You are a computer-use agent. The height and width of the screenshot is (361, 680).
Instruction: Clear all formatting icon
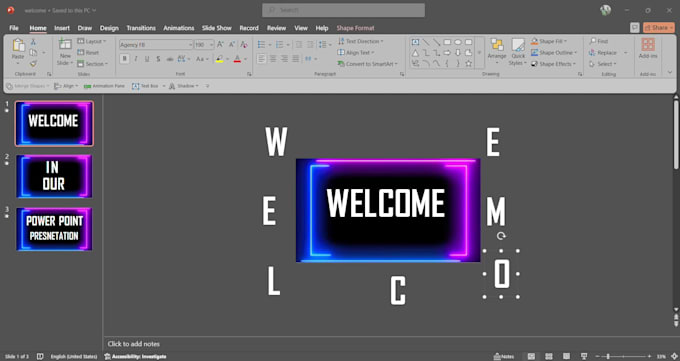(244, 45)
